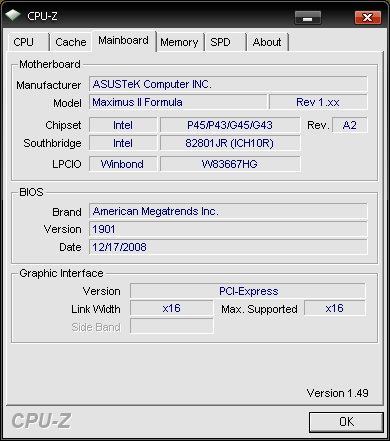
Task: Click the BIOS version 1901 field
Action: [x=228, y=229]
